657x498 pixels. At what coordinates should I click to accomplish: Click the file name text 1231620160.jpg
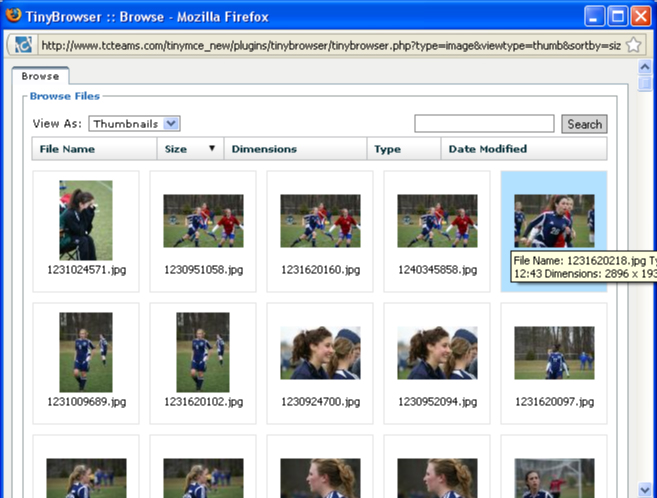[321, 270]
